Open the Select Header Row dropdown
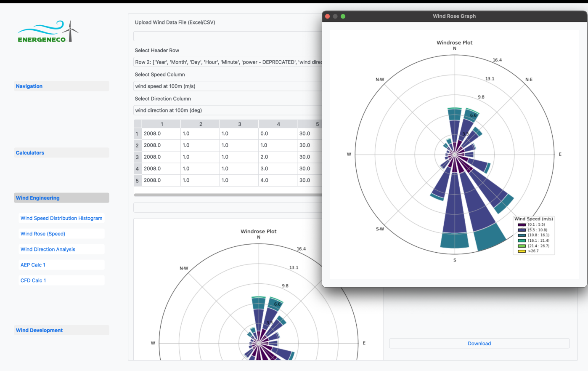Screen dimensions: 588x371 (228, 62)
